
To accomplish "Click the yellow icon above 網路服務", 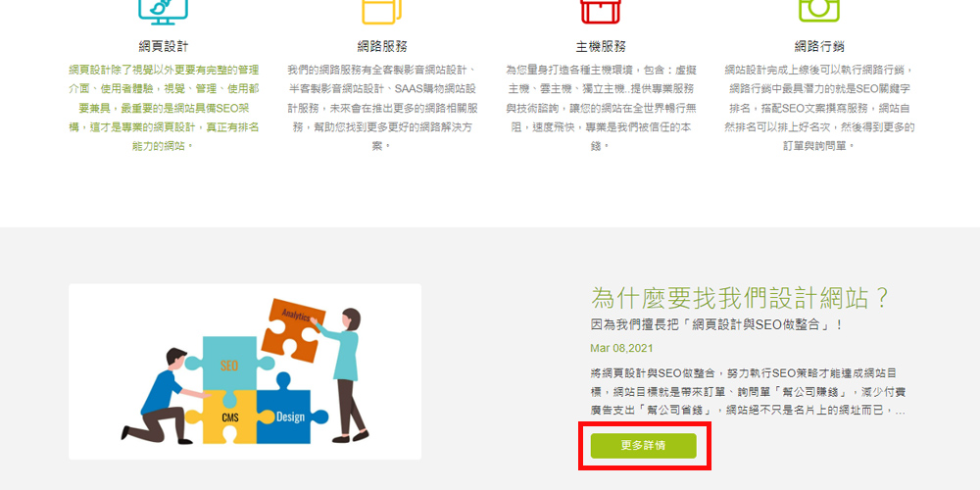I will (x=382, y=12).
